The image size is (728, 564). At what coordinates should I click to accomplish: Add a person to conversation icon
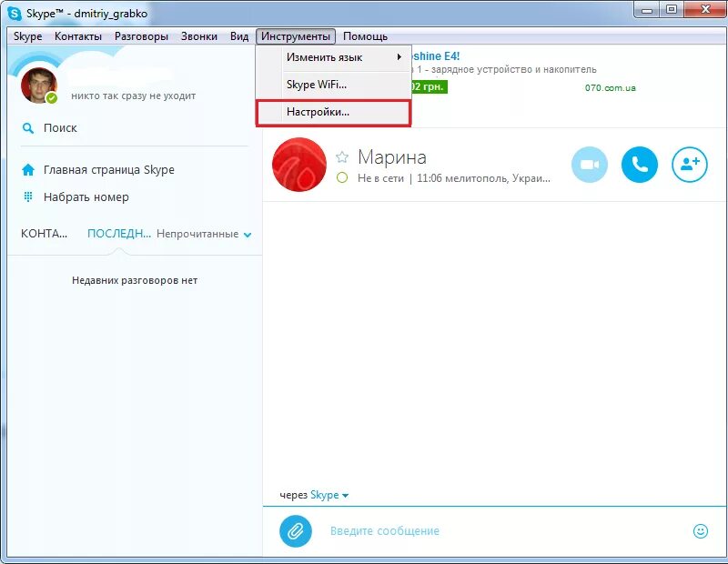coord(690,165)
